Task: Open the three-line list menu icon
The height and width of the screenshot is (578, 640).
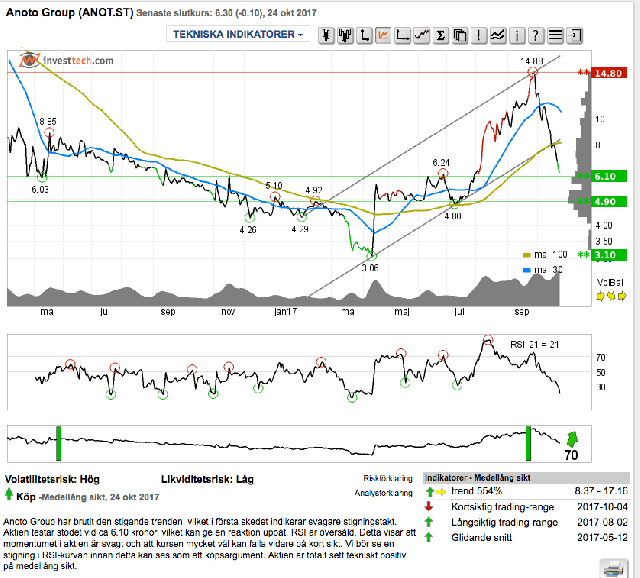Action: pos(555,35)
